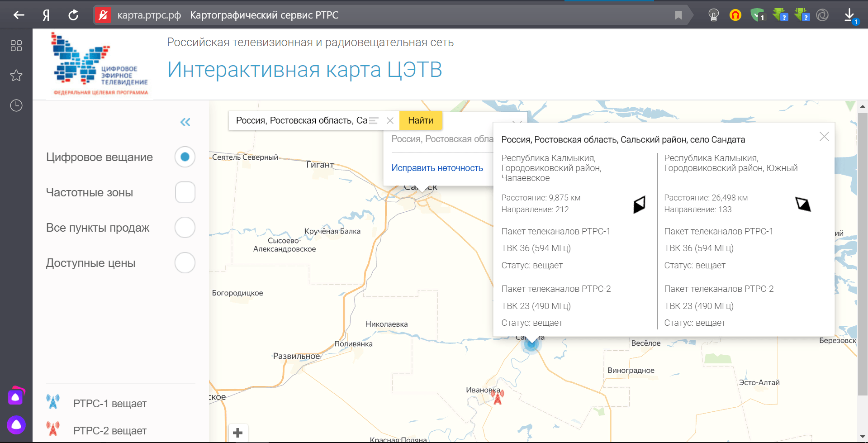
Task: Click the Гигант town label on map
Action: (320, 165)
